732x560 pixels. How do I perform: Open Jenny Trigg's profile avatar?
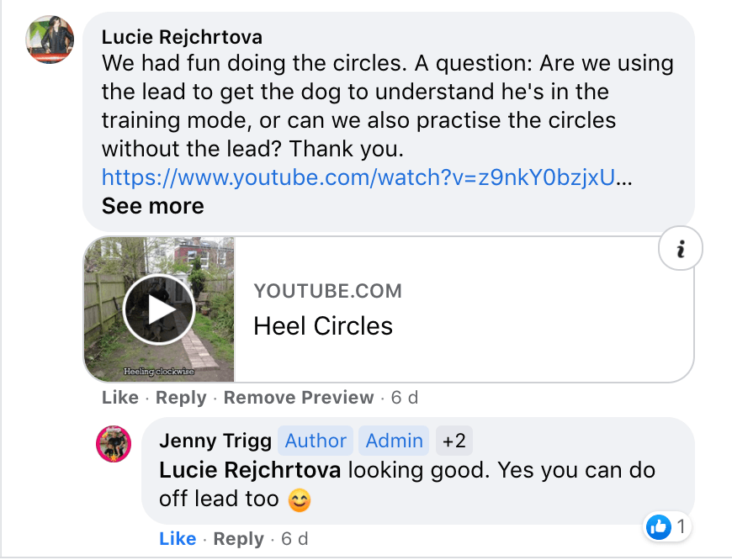(114, 444)
